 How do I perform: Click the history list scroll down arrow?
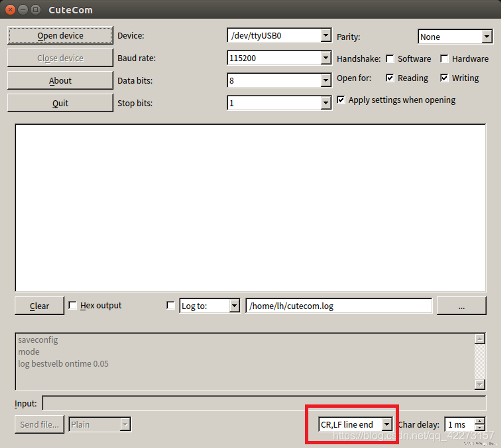[x=480, y=384]
